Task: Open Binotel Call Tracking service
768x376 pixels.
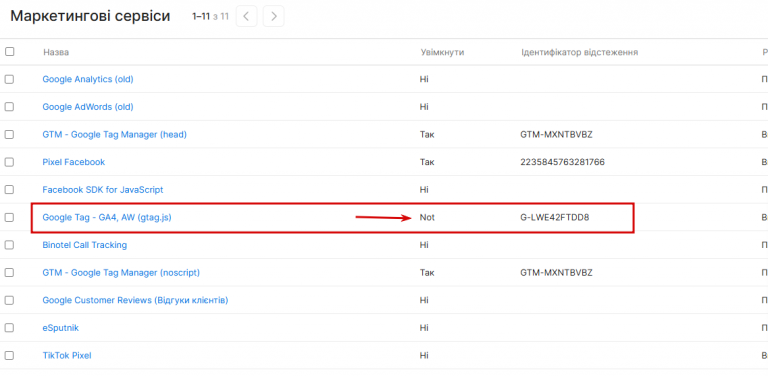Action: tap(85, 245)
